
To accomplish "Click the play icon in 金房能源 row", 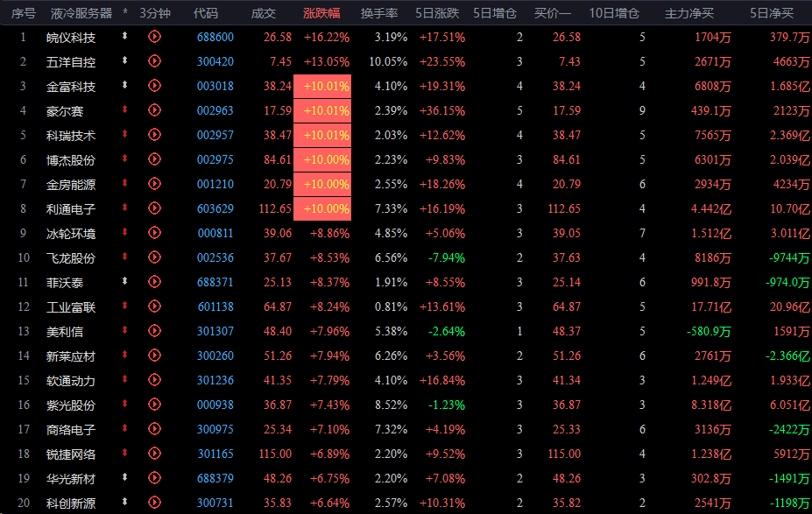I will pos(154,184).
